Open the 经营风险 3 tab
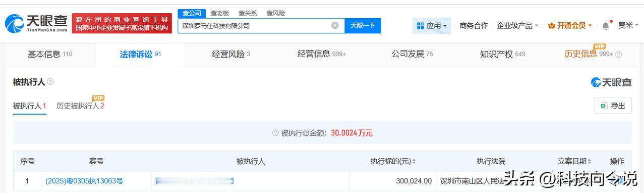This screenshot has height=193, width=644. pyautogui.click(x=231, y=54)
